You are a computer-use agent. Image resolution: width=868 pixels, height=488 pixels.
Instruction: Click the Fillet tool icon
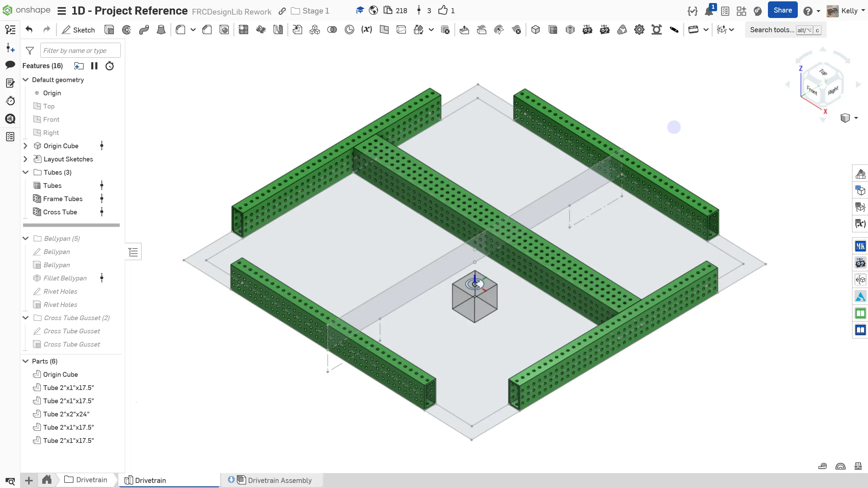tap(180, 30)
